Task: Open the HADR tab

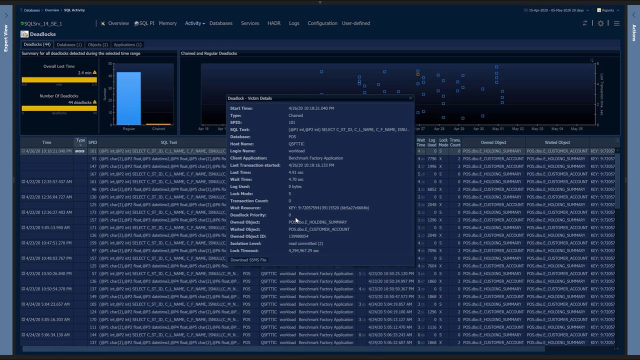Action: [274, 23]
